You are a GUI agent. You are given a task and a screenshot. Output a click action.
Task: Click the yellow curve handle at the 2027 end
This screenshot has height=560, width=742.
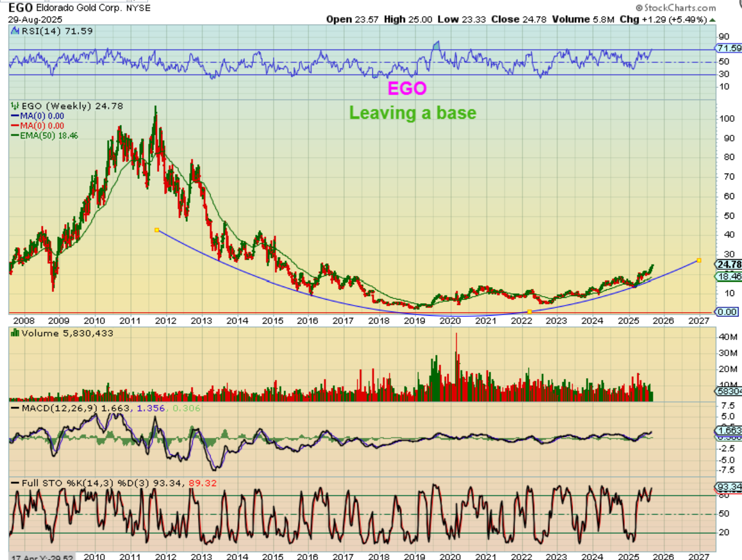pyautogui.click(x=699, y=260)
